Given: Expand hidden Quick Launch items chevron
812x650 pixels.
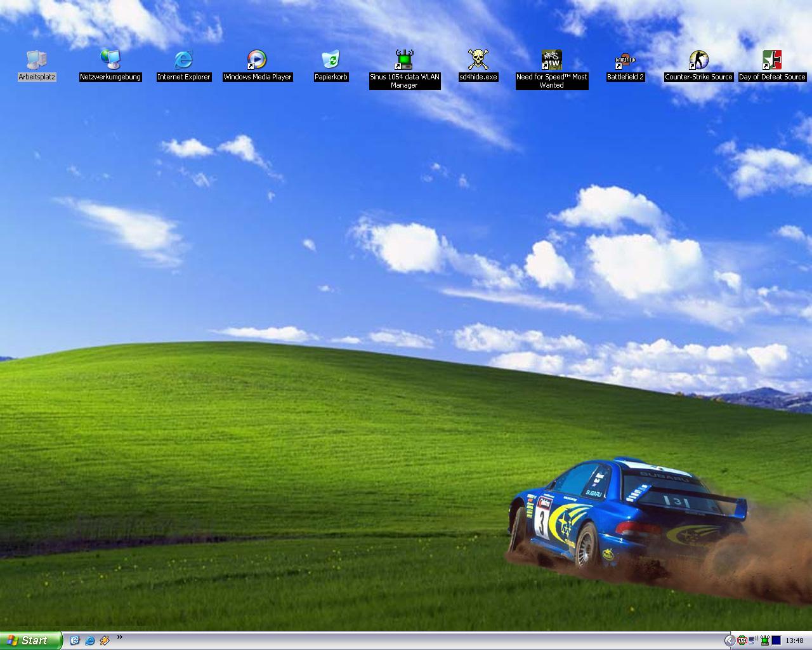Looking at the screenshot, I should pyautogui.click(x=120, y=637).
